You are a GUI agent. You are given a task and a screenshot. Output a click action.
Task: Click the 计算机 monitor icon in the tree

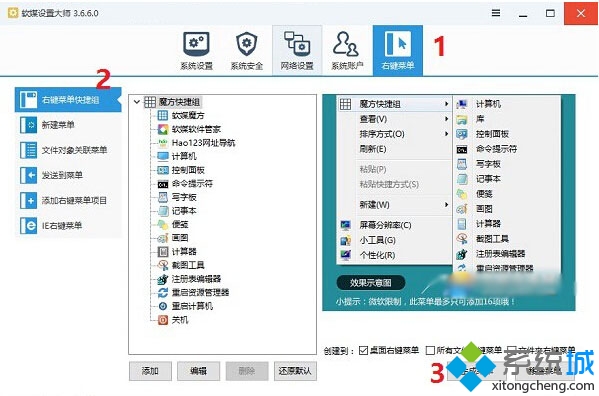pos(163,156)
